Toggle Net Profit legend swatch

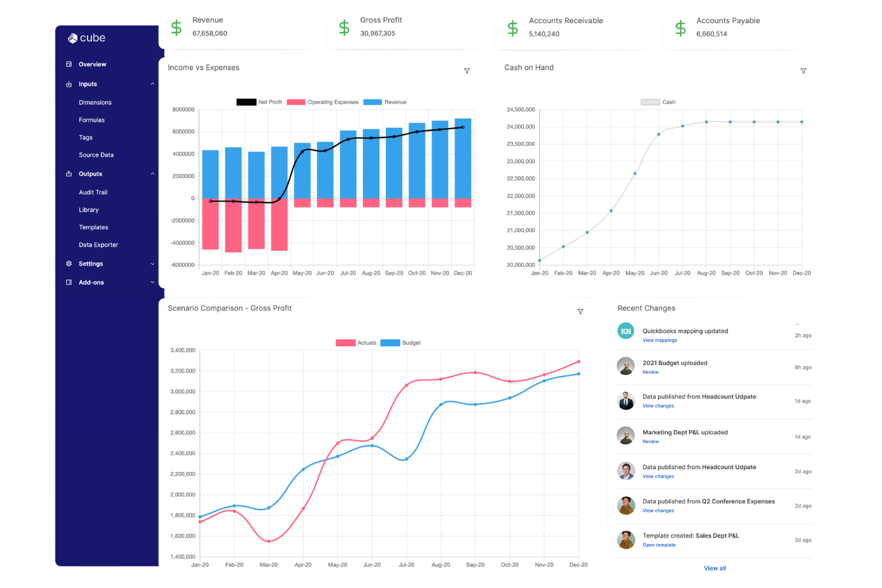[x=246, y=102]
